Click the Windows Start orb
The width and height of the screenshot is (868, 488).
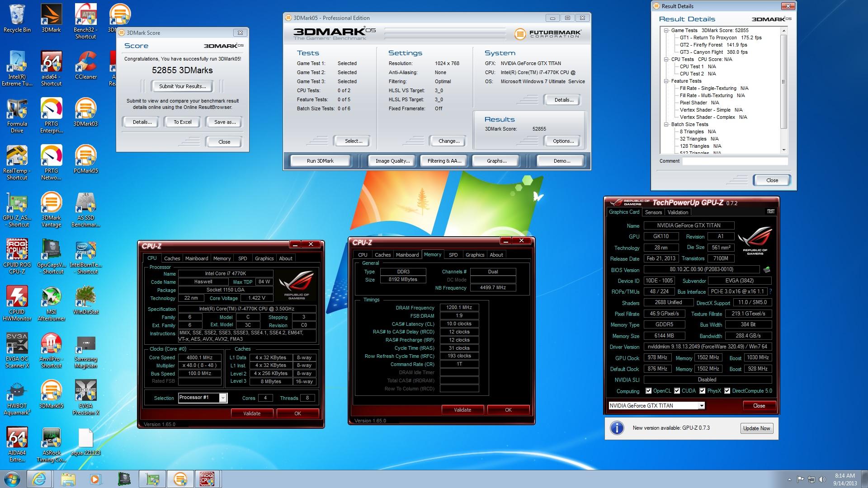pyautogui.click(x=12, y=479)
